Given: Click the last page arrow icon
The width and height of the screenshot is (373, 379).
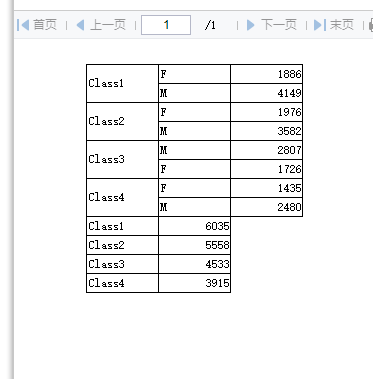Looking at the screenshot, I should tap(320, 25).
